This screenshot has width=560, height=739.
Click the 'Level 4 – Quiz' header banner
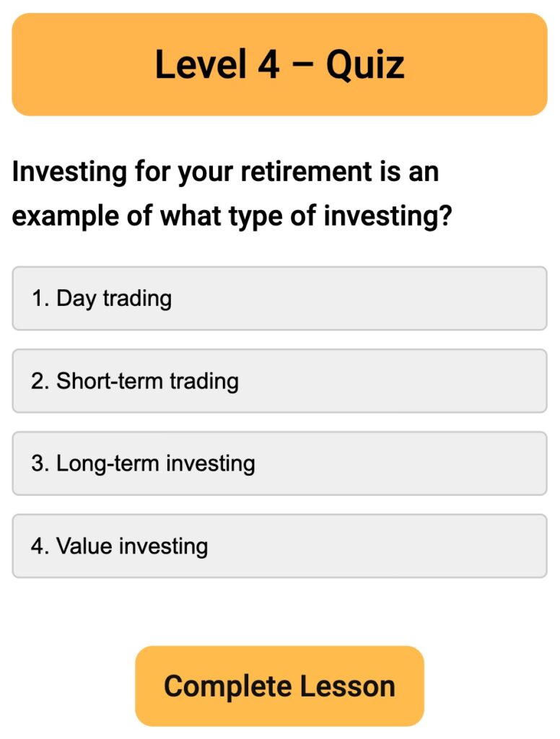[x=279, y=64]
